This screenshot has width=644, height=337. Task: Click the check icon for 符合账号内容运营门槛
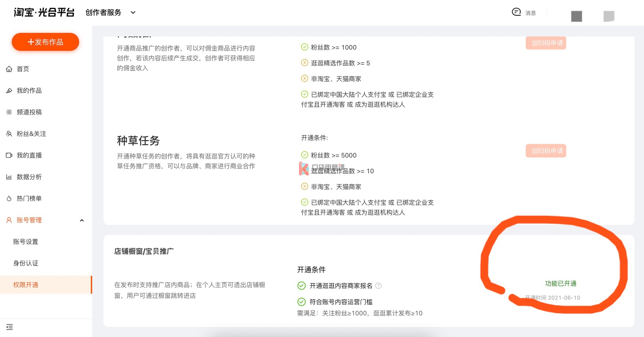pos(302,302)
